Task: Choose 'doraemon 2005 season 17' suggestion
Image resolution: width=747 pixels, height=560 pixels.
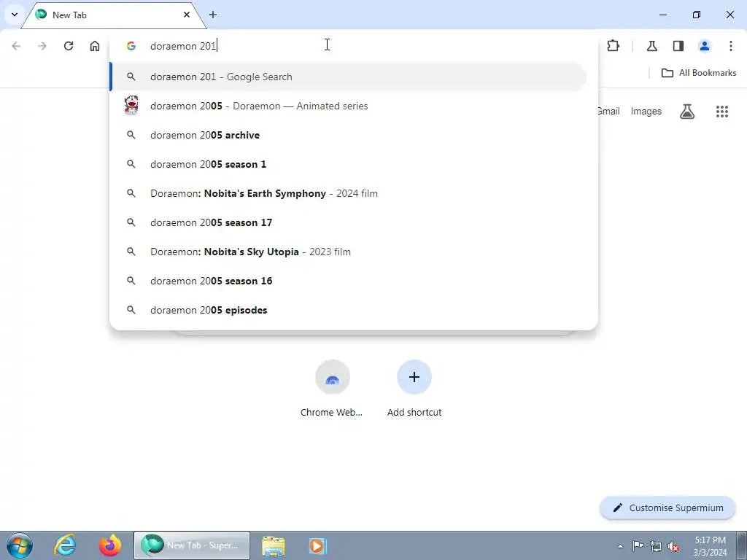Action: click(x=348, y=222)
